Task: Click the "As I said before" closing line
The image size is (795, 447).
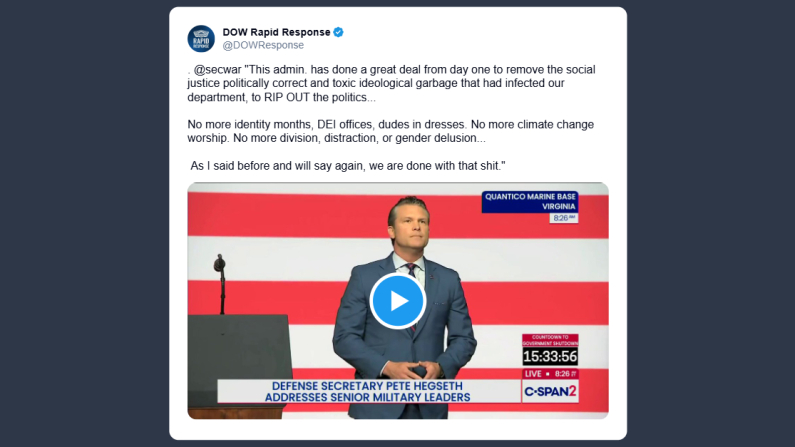Action: click(348, 166)
